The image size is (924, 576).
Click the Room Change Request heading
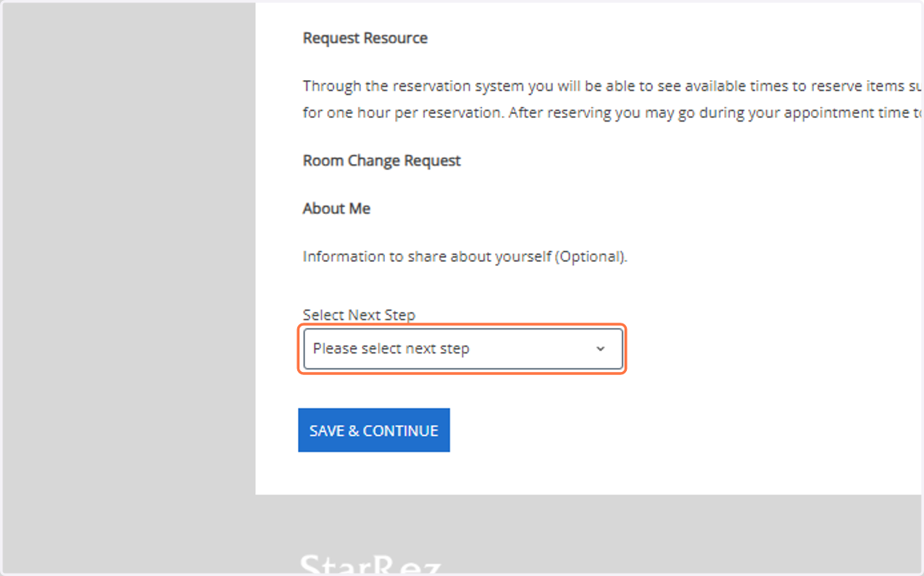click(x=382, y=160)
